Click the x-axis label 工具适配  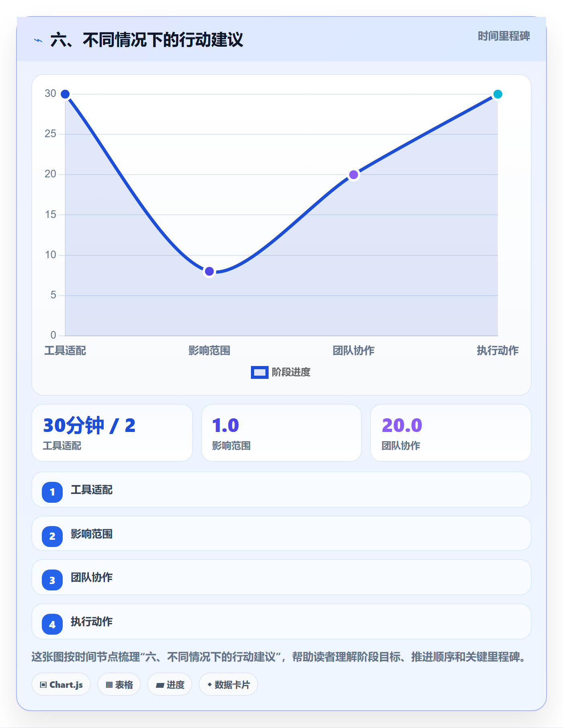(65, 351)
